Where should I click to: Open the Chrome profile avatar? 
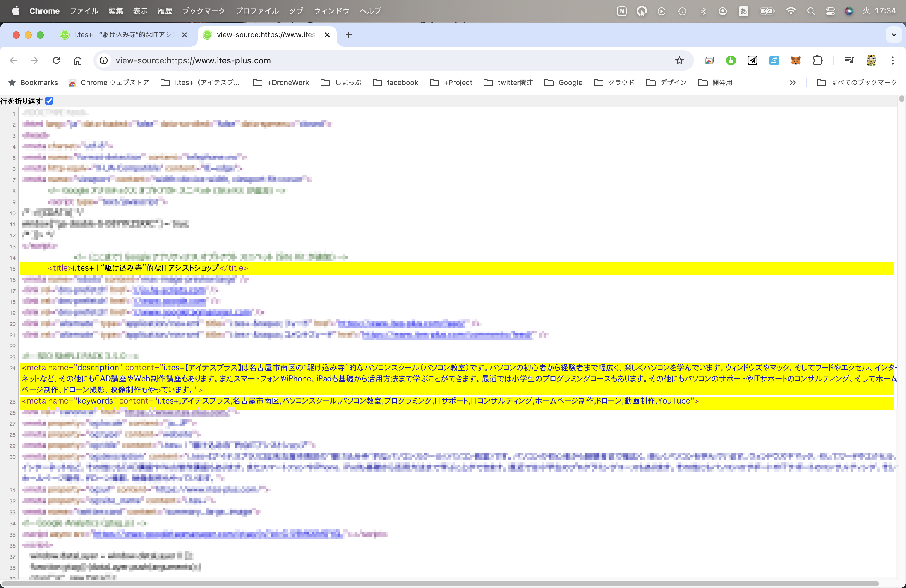coord(871,60)
